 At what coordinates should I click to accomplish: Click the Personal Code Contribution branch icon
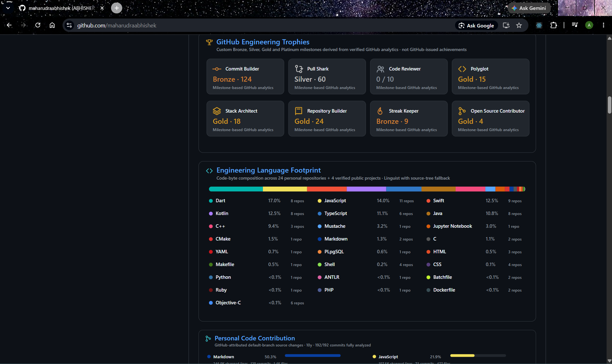(x=208, y=338)
